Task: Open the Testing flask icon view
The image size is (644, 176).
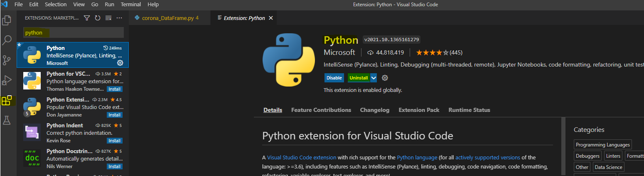Action: point(7,121)
